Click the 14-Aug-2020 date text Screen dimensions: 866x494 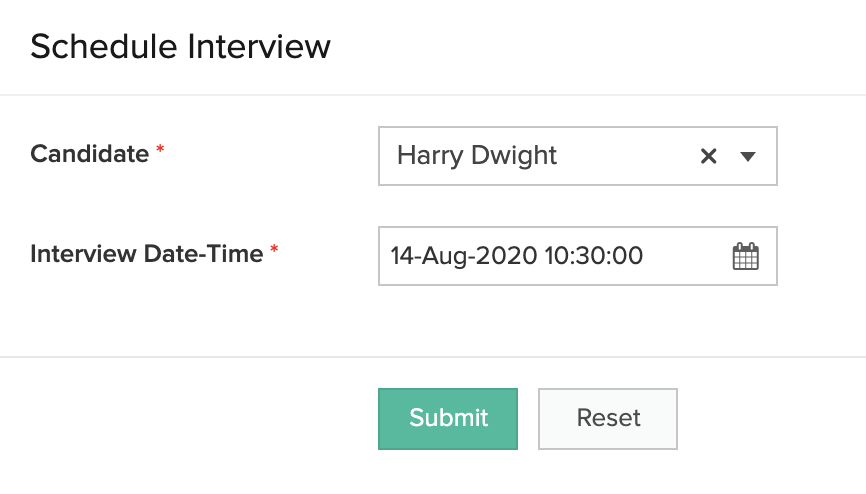click(x=463, y=256)
